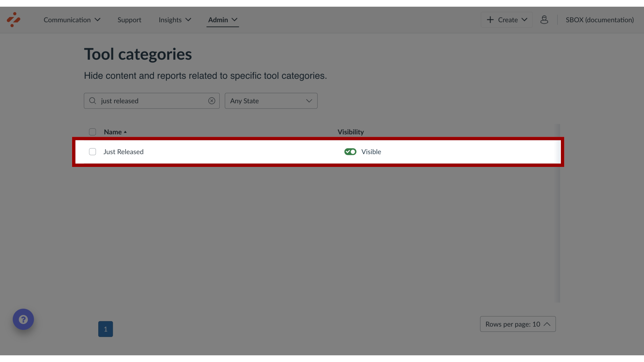Image resolution: width=644 pixels, height=362 pixels.
Task: Toggle visibility off for Just Released
Action: 350,152
